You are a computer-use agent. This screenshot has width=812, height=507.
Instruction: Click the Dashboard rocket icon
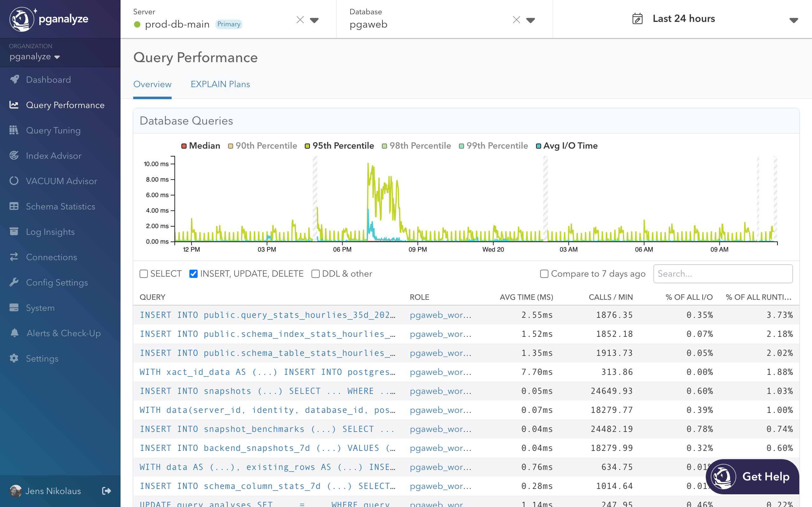click(x=14, y=80)
